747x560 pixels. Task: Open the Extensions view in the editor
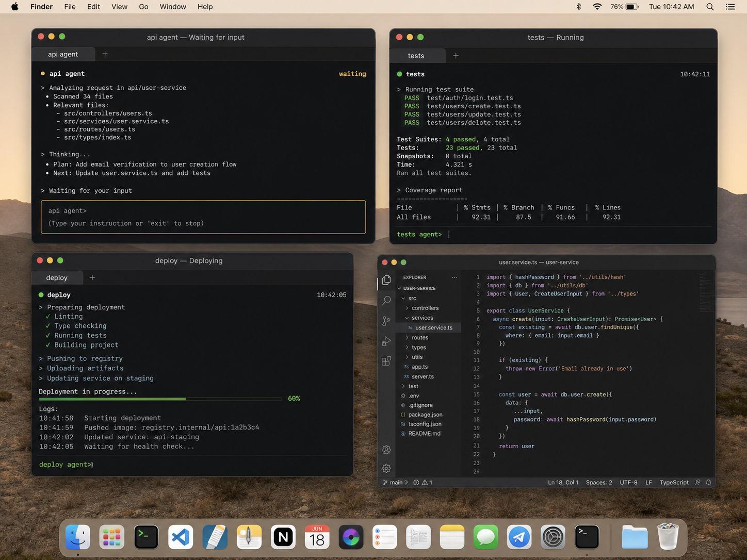[386, 361]
